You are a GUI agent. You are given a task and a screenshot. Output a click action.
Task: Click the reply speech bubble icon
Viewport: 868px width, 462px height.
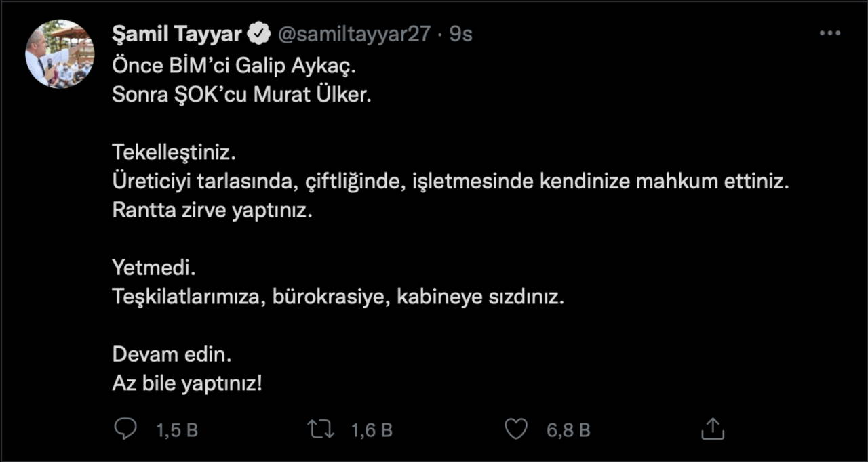(x=125, y=429)
